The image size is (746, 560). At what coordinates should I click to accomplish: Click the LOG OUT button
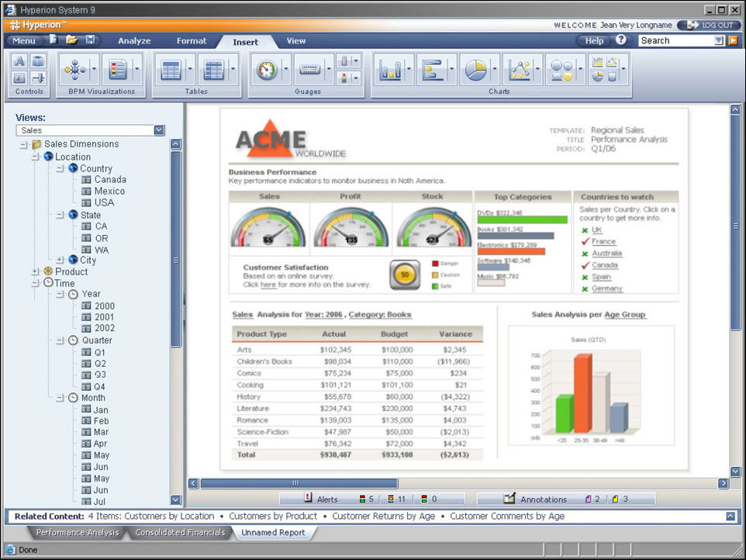click(709, 25)
